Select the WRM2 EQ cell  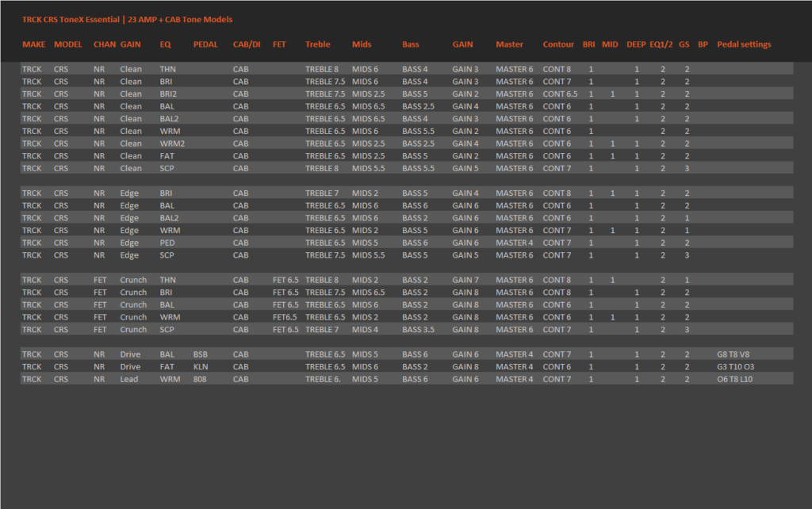(172, 144)
